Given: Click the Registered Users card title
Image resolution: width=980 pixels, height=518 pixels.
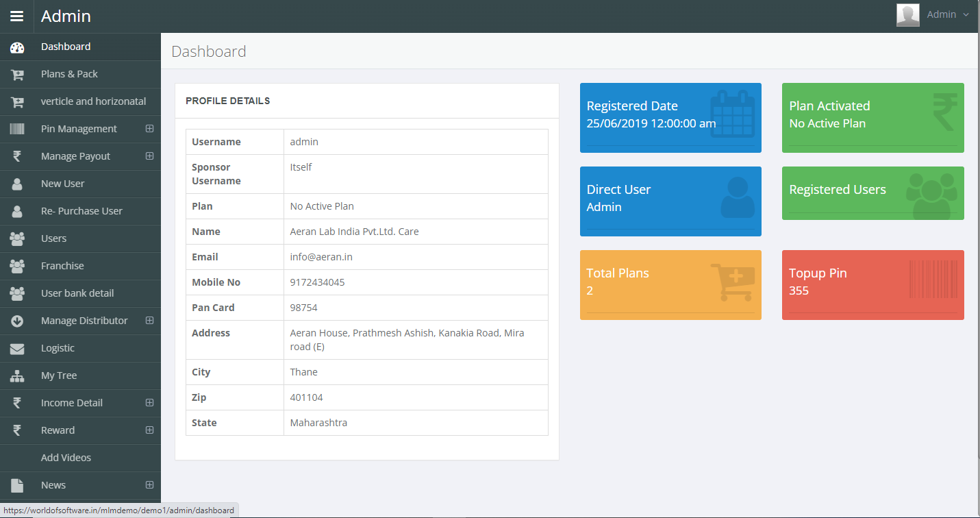Looking at the screenshot, I should tap(838, 189).
